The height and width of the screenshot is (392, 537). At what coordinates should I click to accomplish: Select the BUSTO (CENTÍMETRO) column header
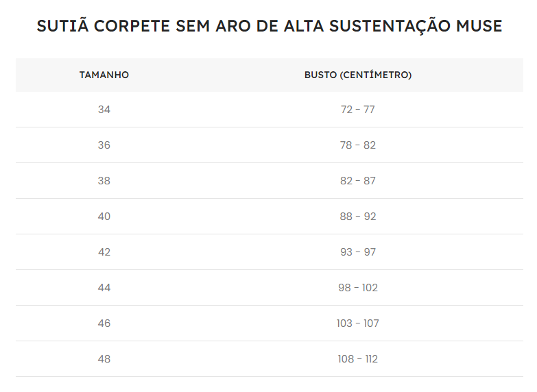(x=358, y=75)
